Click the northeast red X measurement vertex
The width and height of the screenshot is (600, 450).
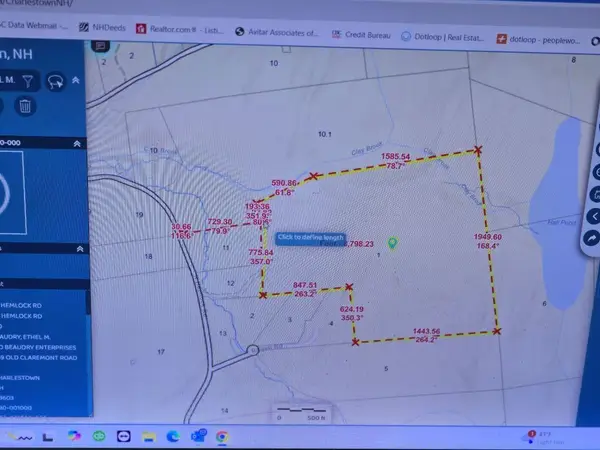478,150
